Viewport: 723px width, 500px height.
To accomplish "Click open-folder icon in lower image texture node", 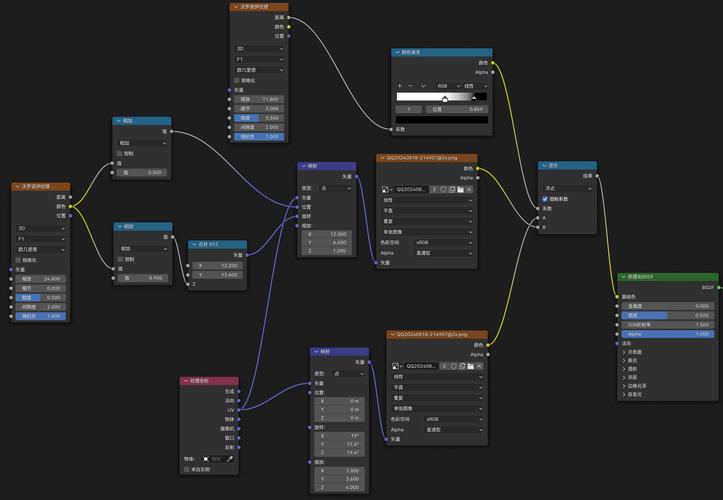I will point(470,366).
